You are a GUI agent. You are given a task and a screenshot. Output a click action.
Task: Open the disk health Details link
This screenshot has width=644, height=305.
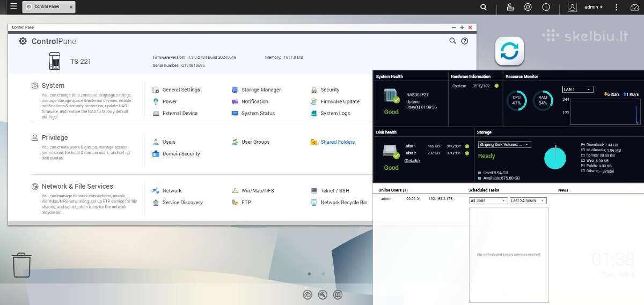412,161
